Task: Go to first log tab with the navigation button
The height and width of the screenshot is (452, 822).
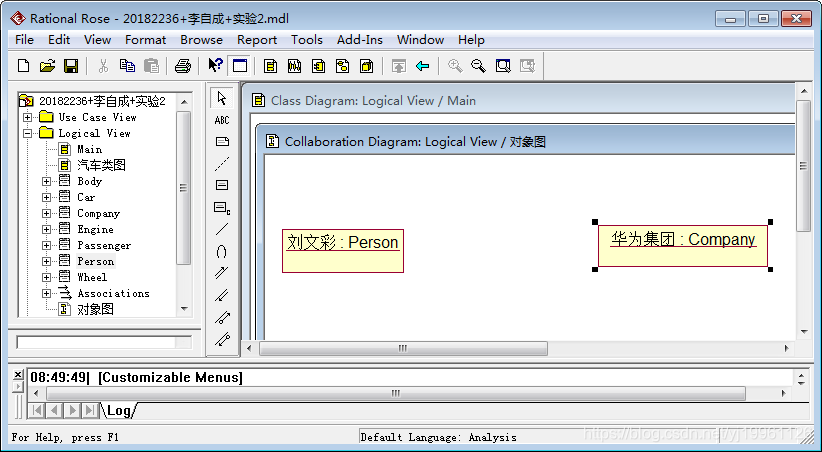Action: click(37, 410)
